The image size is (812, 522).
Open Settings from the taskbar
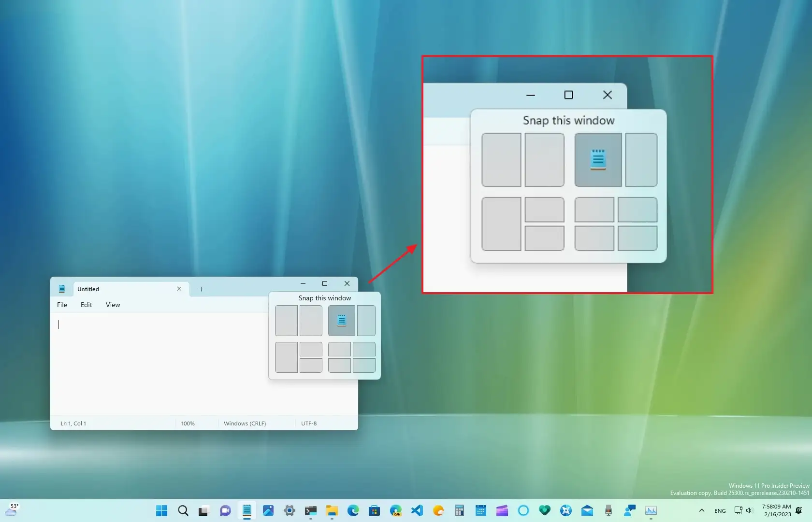click(x=289, y=510)
